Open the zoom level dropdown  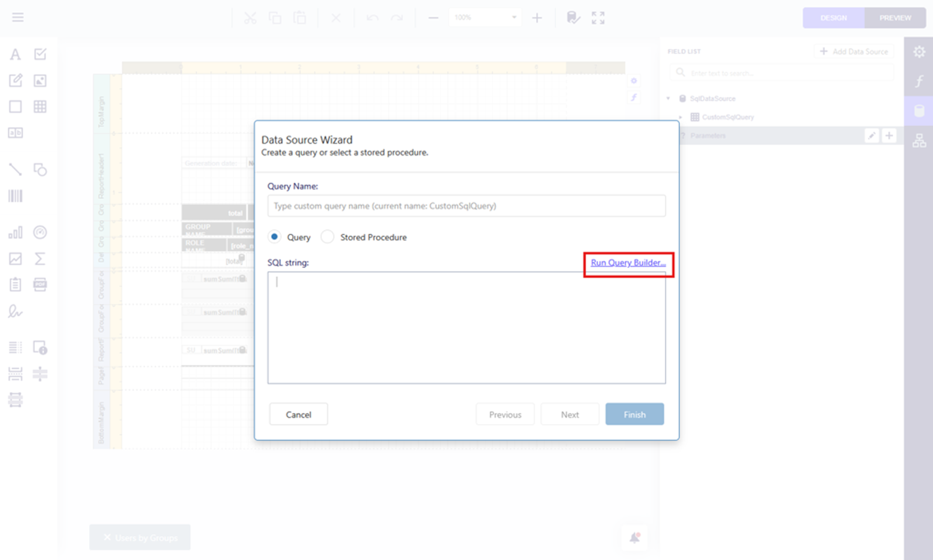tap(514, 17)
